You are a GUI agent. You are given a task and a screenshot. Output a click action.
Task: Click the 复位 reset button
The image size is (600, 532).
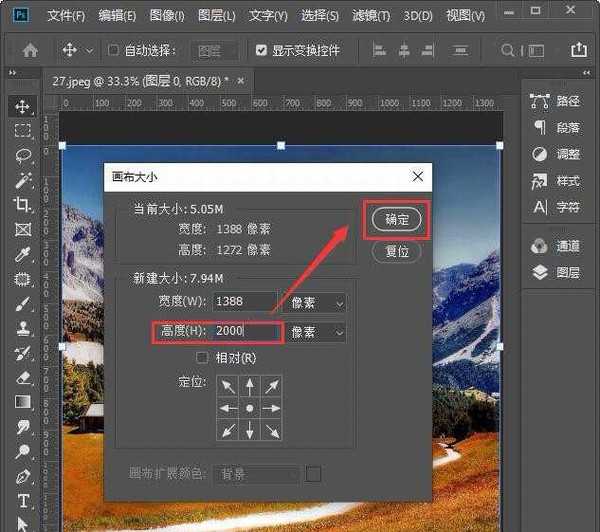coord(397,251)
